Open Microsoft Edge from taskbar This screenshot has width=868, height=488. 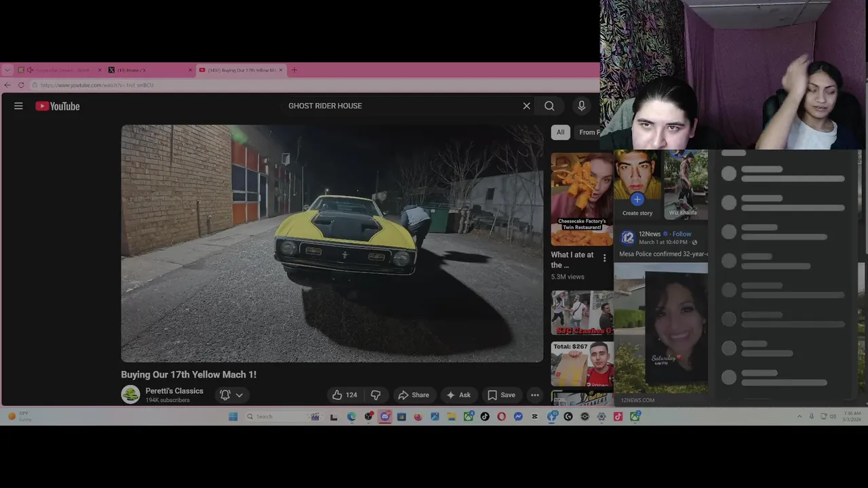coord(351,416)
